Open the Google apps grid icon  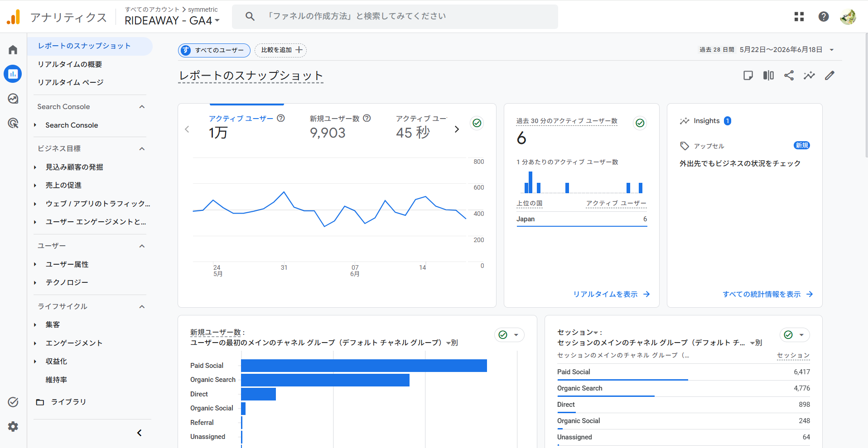click(x=799, y=17)
